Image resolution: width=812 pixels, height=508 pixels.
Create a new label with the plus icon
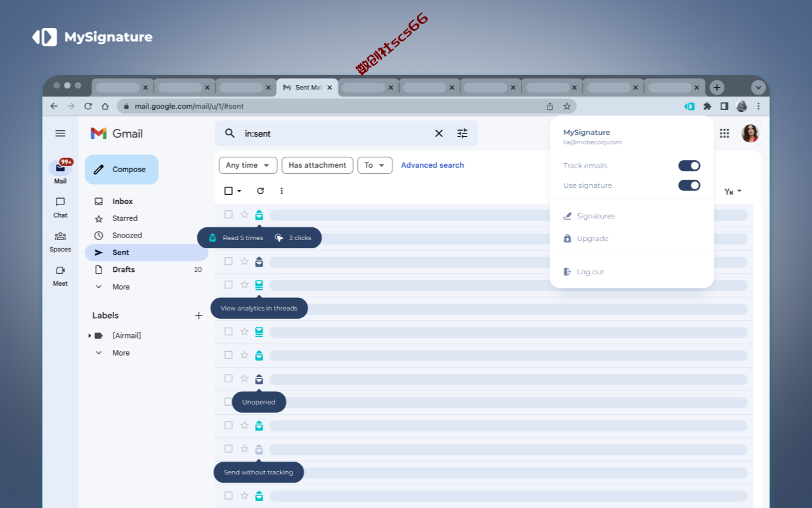click(199, 316)
